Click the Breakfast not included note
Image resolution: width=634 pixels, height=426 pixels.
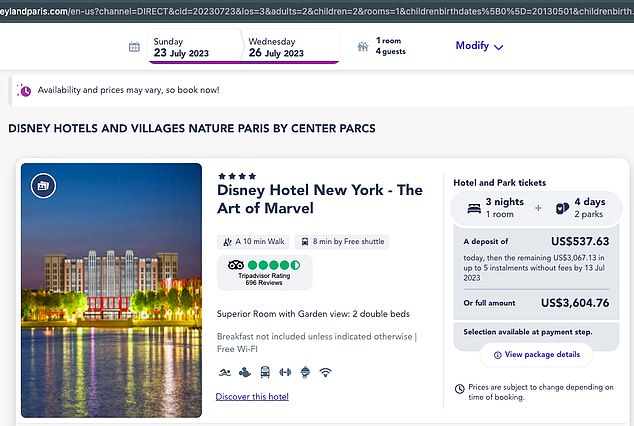(317, 342)
